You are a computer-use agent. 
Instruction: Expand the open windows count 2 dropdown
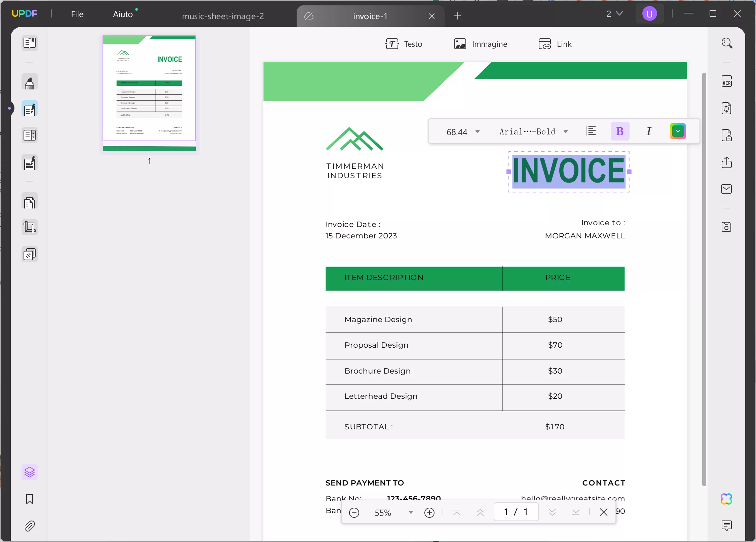[615, 14]
